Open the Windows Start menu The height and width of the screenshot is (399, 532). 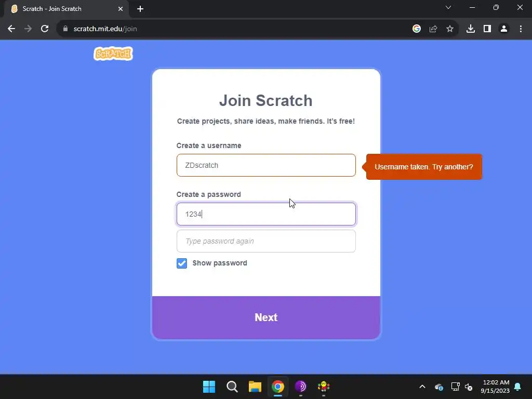point(209,387)
